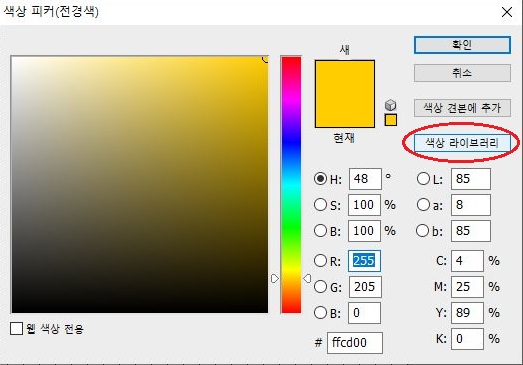Click the C cyan field showing 4
523x365 pixels.
click(467, 261)
